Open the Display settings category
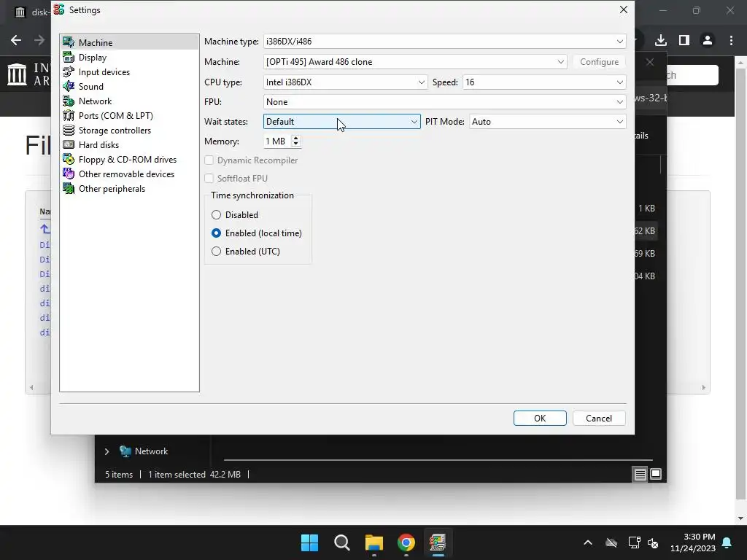Image resolution: width=747 pixels, height=560 pixels. [x=93, y=57]
